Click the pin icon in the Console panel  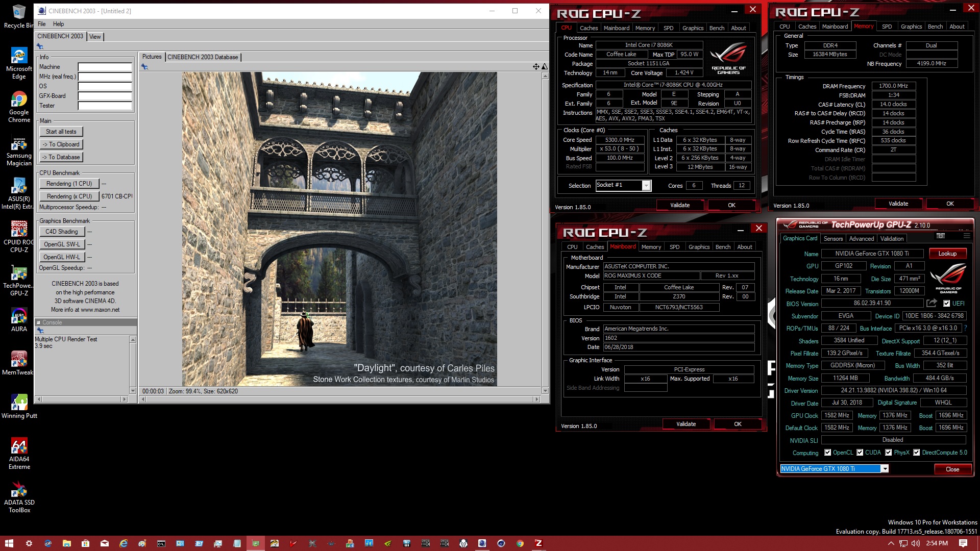[x=40, y=331]
